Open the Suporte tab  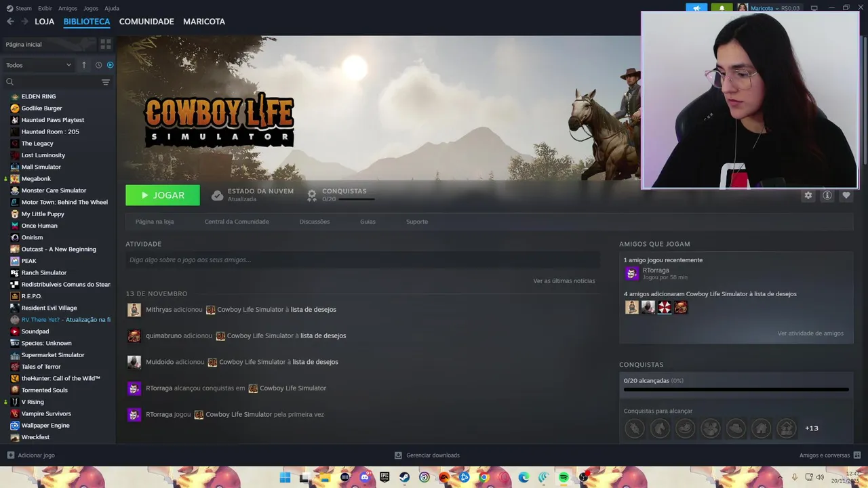point(417,222)
